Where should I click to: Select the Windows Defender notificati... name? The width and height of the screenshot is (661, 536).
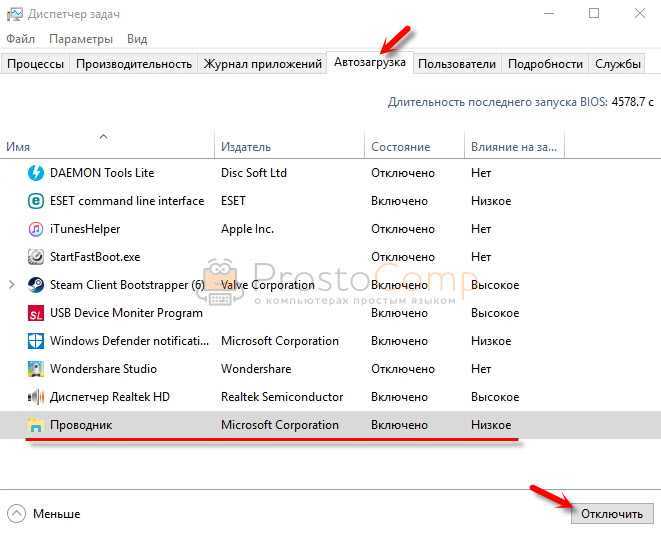click(129, 341)
